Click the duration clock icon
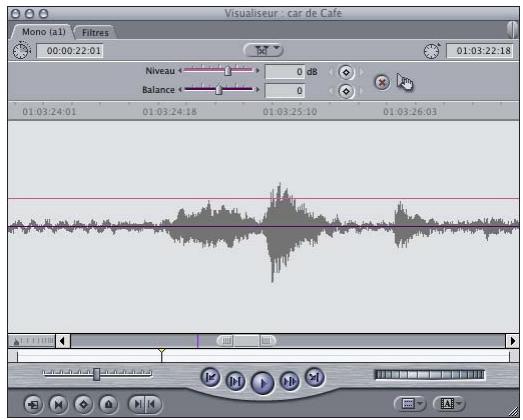Viewport: 523px width, 420px height. 21,51
